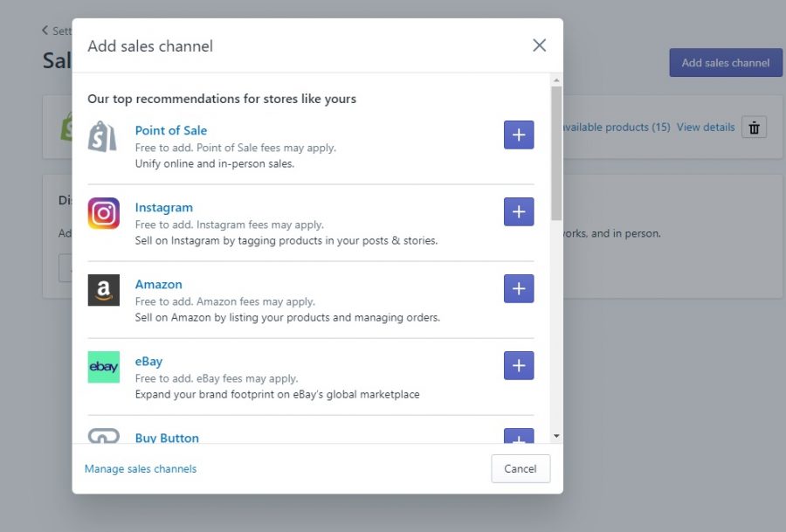786x532 pixels.
Task: Click the dialog scrollbar up arrow
Action: (x=556, y=80)
